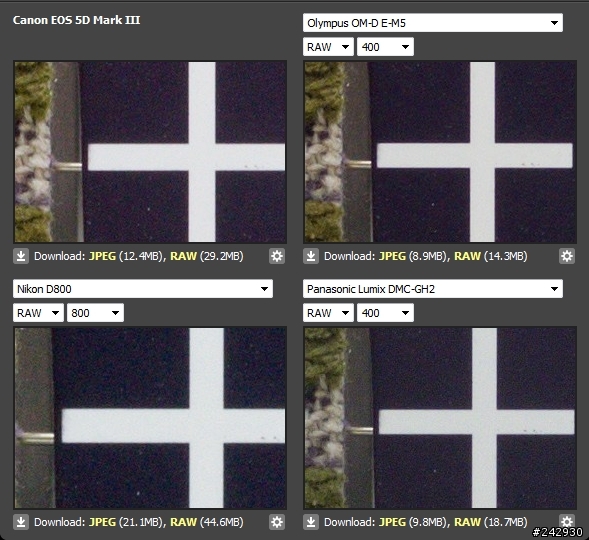The width and height of the screenshot is (589, 540).
Task: Click the Canon EOS 5D Mark III comparison image
Action: [150, 152]
